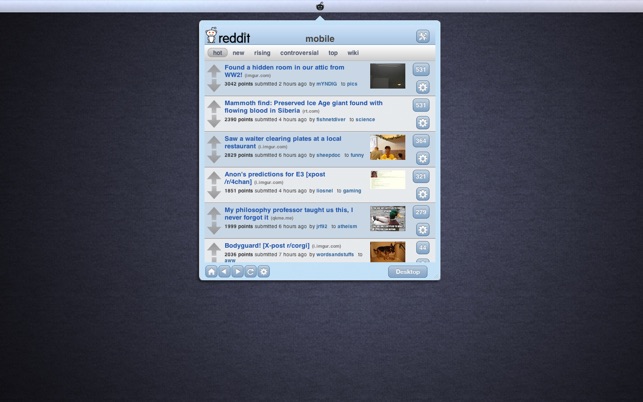Screen dimensions: 643x402
Task: Go to home with the house button
Action: point(211,272)
